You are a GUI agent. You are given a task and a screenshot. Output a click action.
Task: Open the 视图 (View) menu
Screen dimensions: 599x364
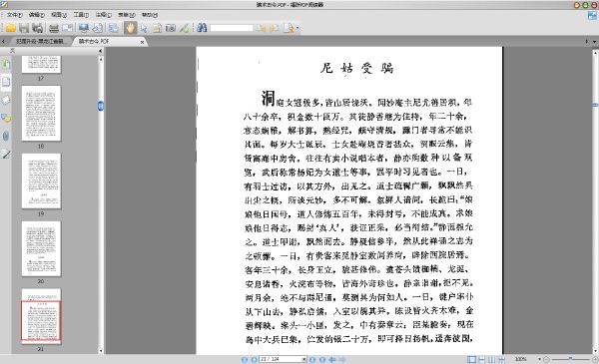[x=59, y=15]
